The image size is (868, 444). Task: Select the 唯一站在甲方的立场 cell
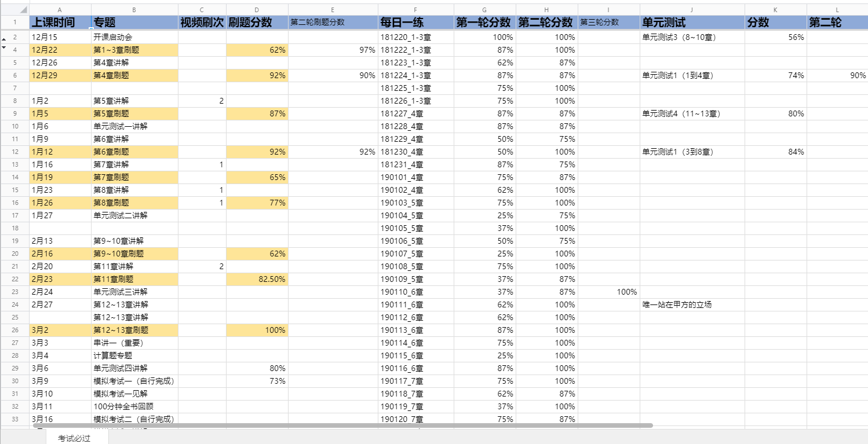coord(692,304)
